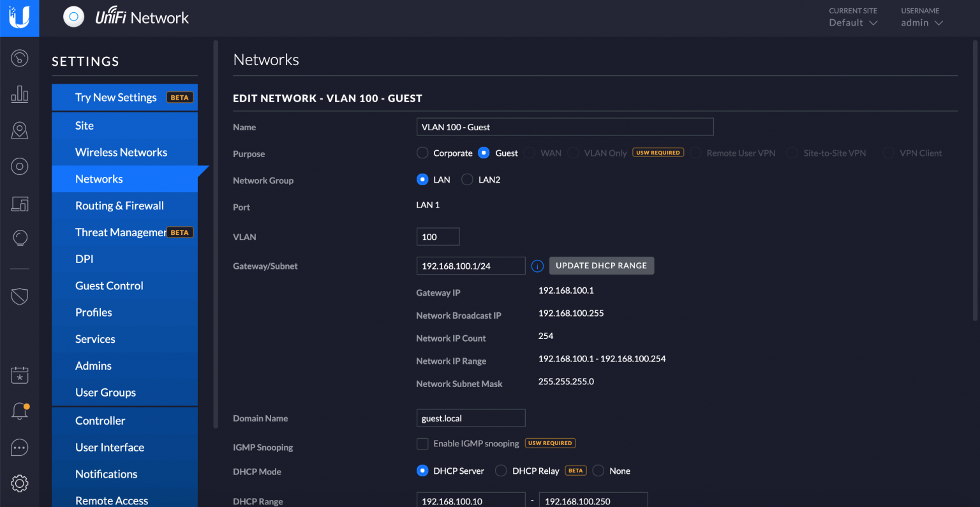980x507 pixels.
Task: Expand the admin username menu
Action: tap(921, 22)
